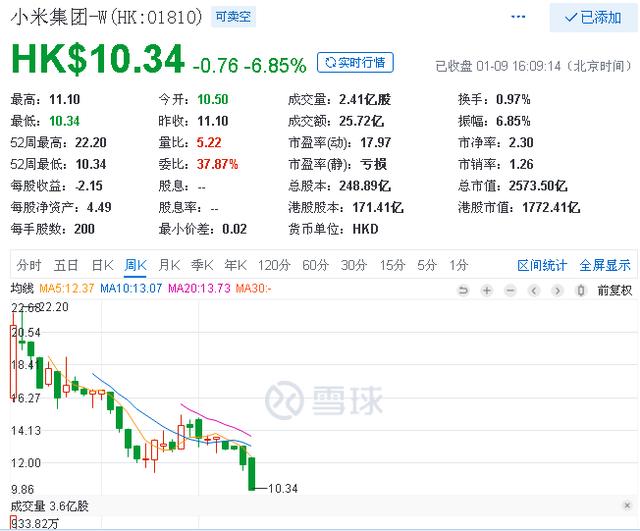Screen dimensions: 640x531
Task: Click the HK$10.34 current price
Action: click(98, 60)
